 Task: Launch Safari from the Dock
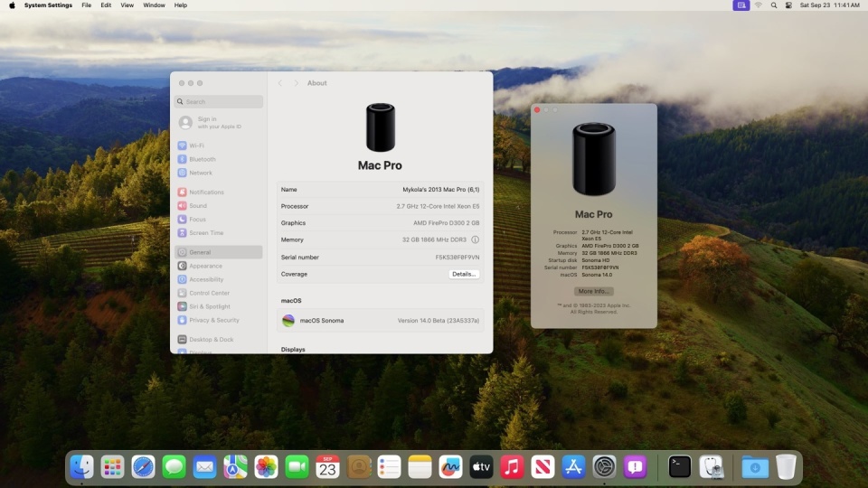coord(144,467)
